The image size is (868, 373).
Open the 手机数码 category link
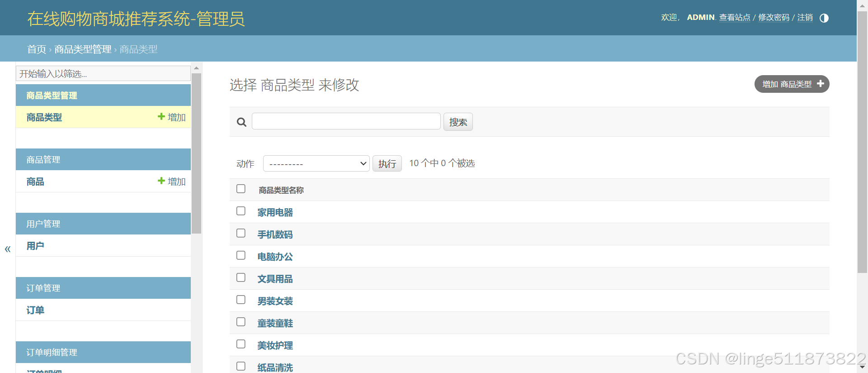(275, 234)
